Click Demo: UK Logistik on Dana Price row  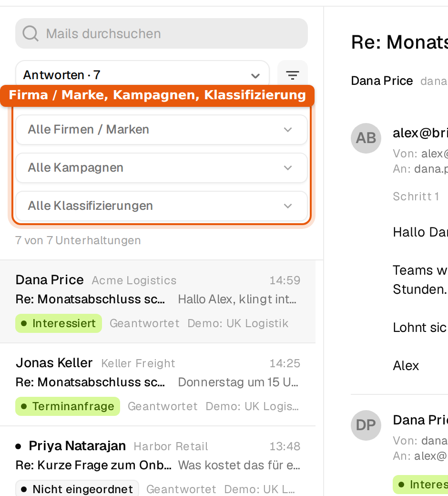click(x=238, y=323)
